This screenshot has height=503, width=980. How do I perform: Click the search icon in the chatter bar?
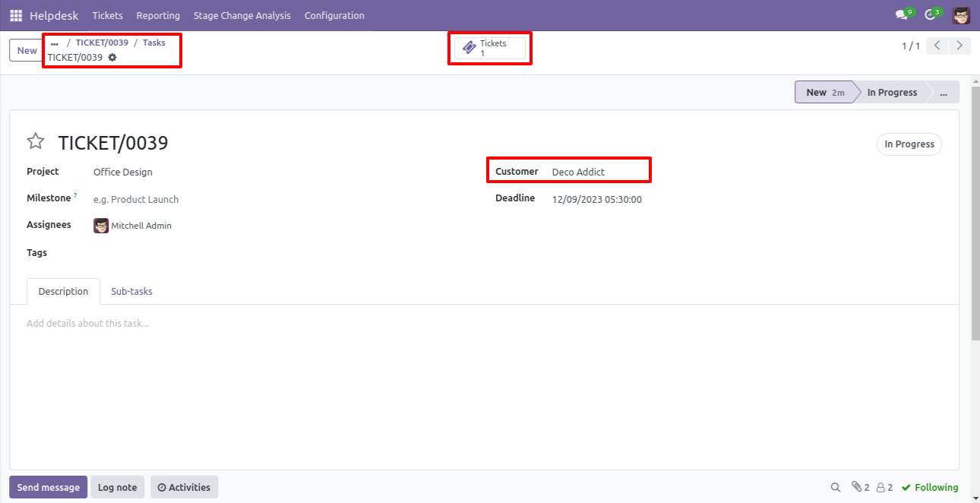click(836, 488)
